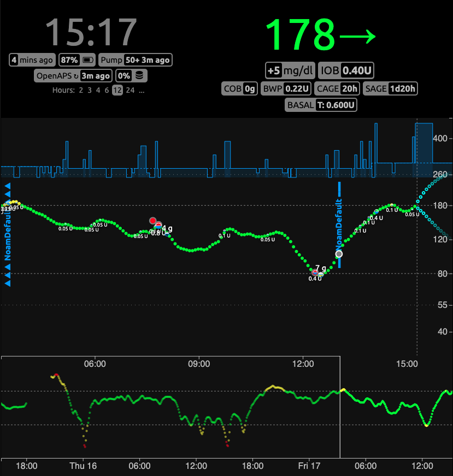The image size is (453, 476).
Task: Click the 0.4 U bolus marker on rising curve
Action: tap(376, 212)
